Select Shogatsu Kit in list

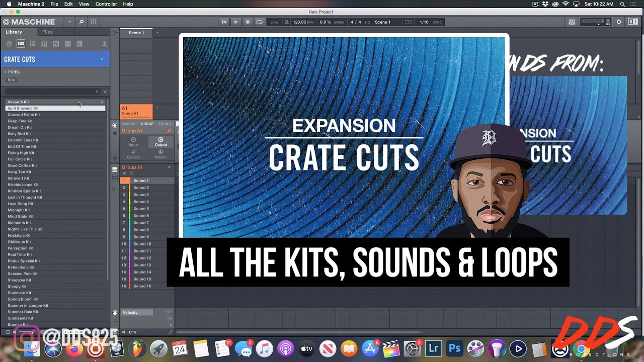pos(55,280)
